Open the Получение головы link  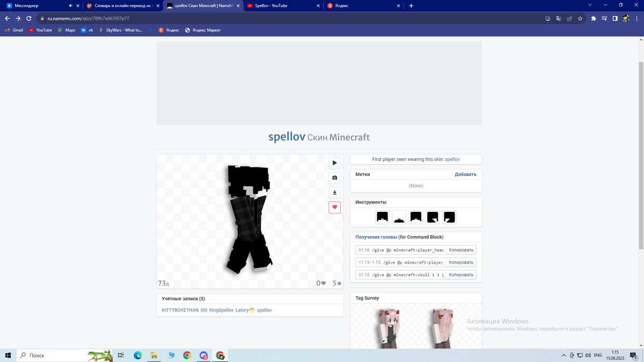coord(376,237)
